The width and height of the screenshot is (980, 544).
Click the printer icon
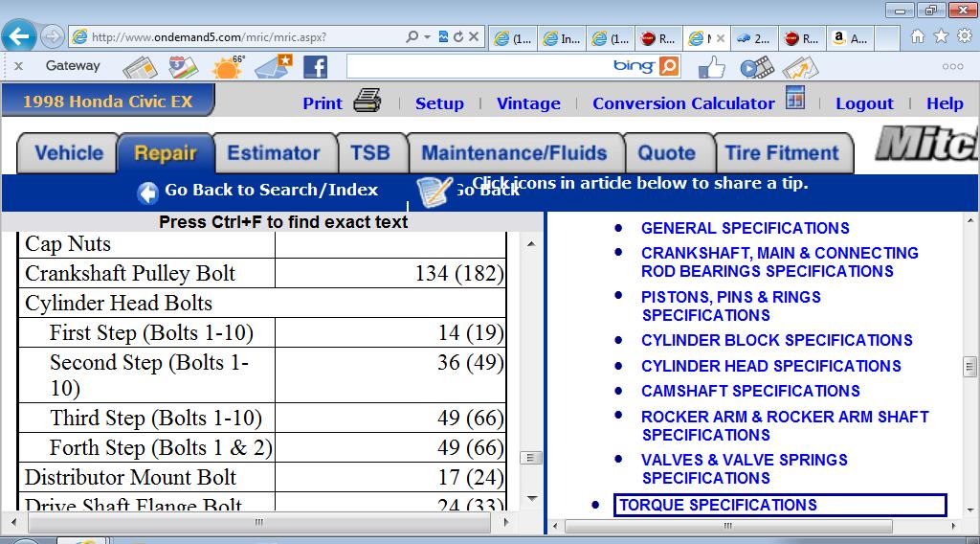pos(367,101)
